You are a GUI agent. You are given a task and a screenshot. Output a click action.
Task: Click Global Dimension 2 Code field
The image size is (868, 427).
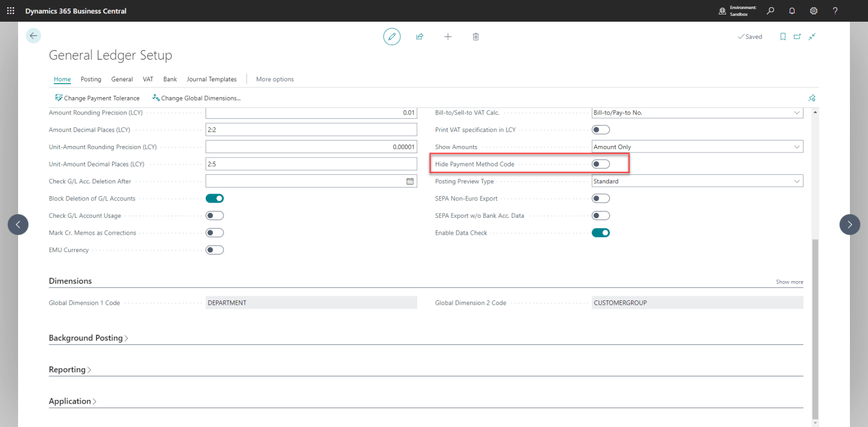point(697,303)
